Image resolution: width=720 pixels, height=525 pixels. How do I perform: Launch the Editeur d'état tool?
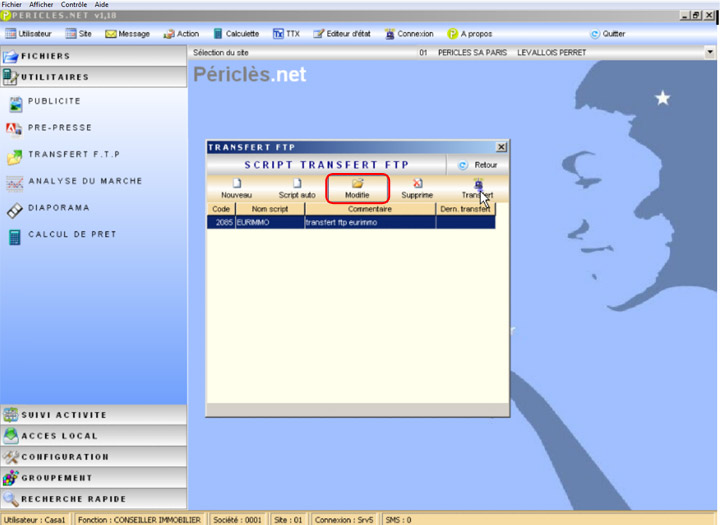pos(341,34)
